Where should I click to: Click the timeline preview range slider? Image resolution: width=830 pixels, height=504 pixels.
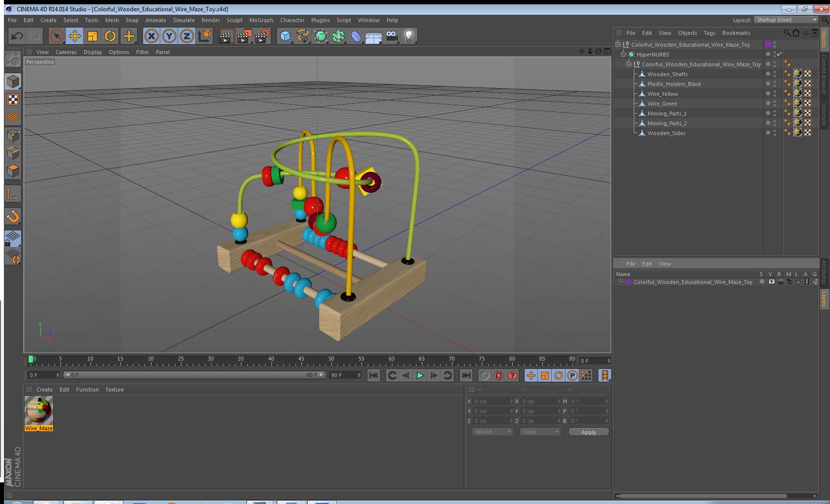click(x=194, y=375)
